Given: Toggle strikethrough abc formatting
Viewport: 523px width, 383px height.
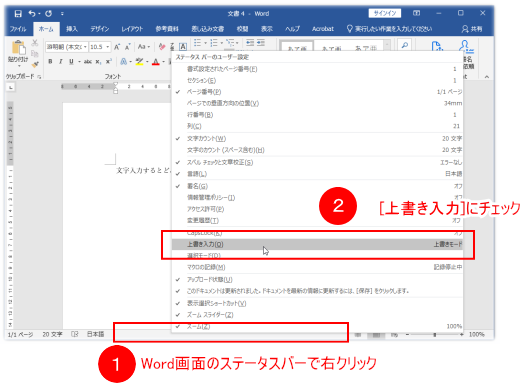Looking at the screenshot, I should 88,62.
